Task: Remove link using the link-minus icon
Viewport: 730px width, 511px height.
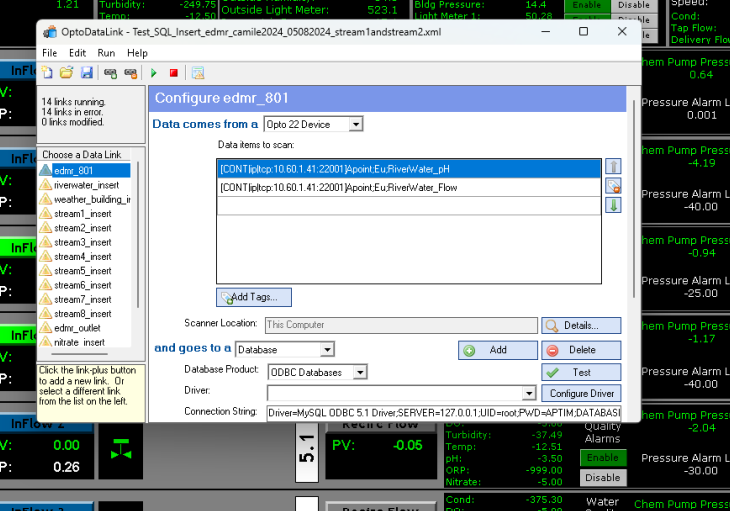Action: (131, 73)
